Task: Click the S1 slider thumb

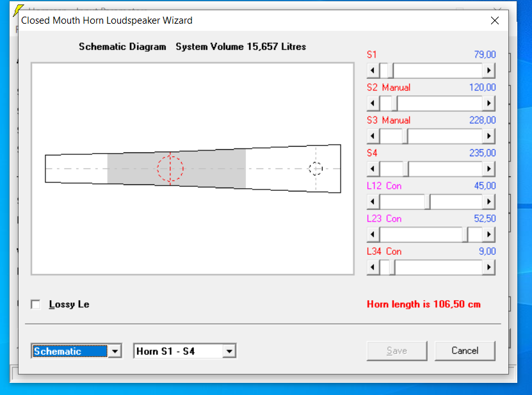Action: [x=391, y=70]
